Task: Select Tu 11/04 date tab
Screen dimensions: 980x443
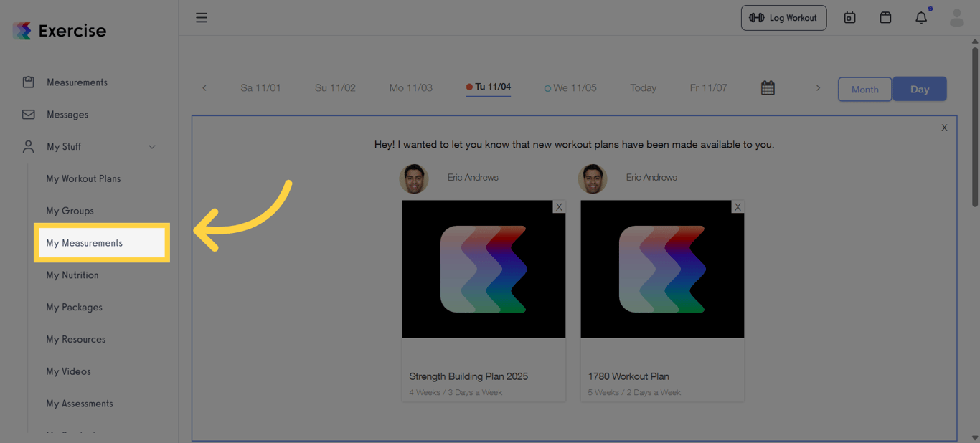Action: coord(489,87)
